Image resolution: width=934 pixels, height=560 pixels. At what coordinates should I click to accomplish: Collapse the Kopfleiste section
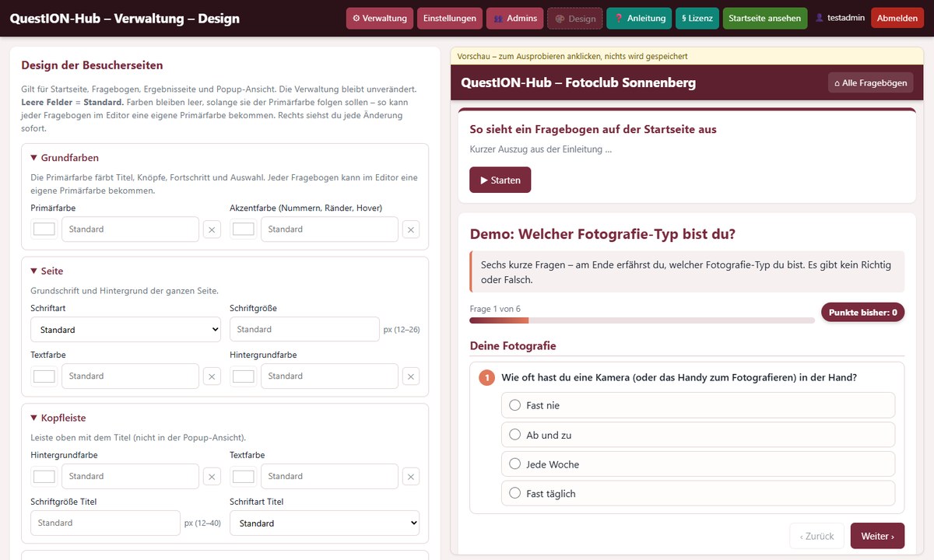click(58, 418)
